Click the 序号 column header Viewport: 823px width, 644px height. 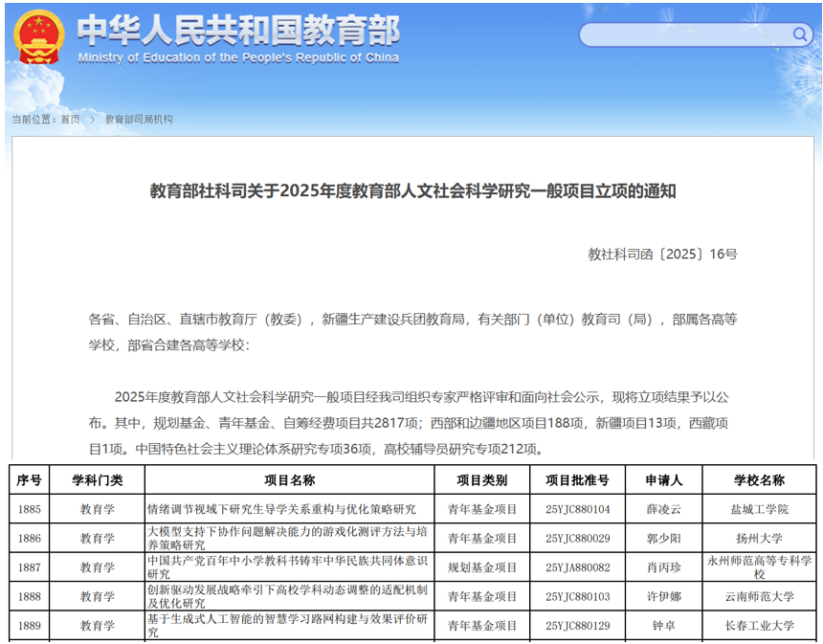(x=29, y=480)
